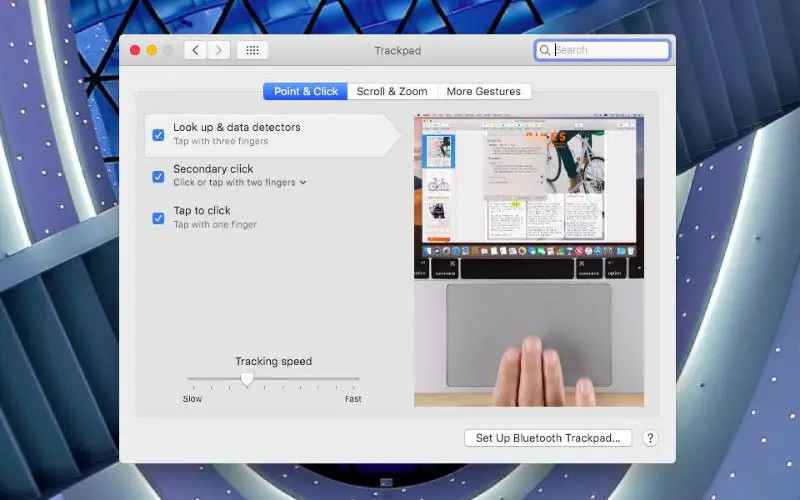This screenshot has width=800, height=500.
Task: Click the trackpad gesture preview video
Action: [x=529, y=261]
